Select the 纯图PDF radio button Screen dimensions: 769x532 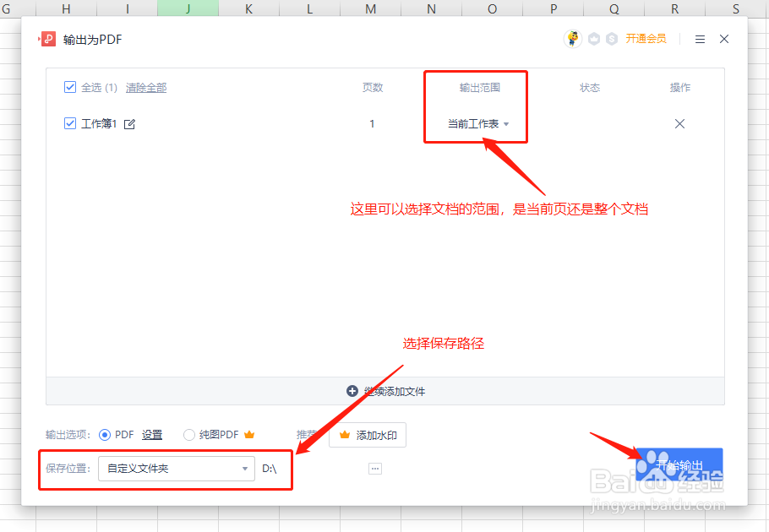click(188, 434)
